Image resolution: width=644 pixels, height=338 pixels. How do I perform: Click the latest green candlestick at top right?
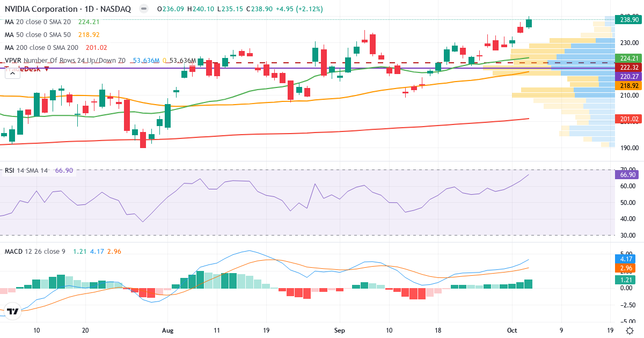pos(529,23)
